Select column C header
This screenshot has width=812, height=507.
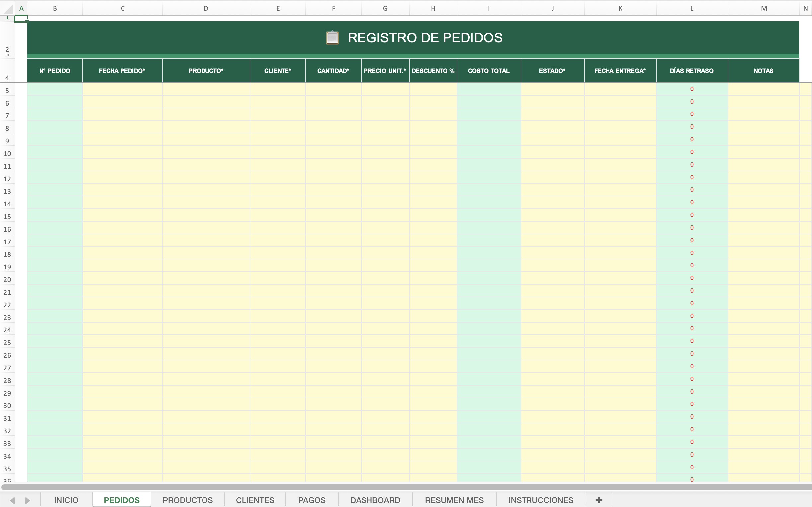click(122, 8)
